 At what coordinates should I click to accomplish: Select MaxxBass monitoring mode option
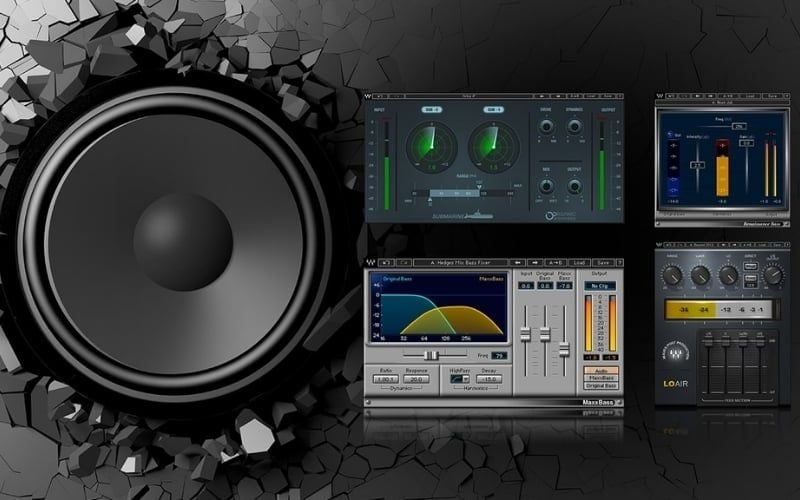(x=599, y=377)
